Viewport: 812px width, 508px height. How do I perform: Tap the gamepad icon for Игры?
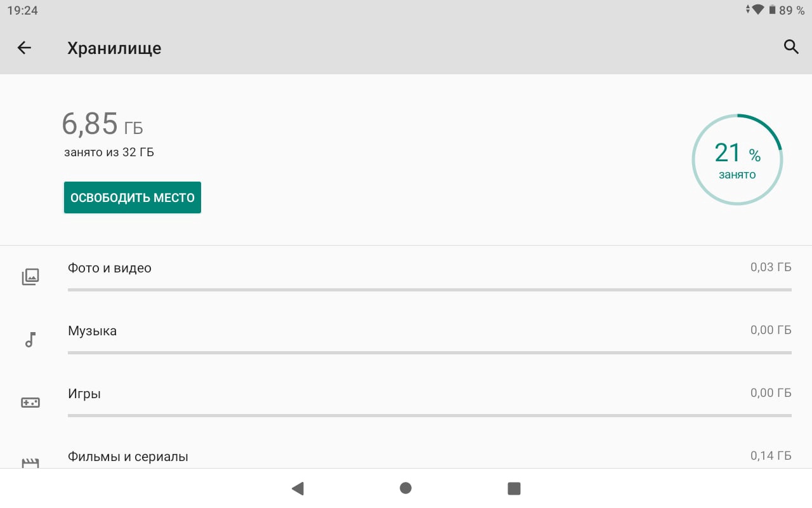pos(30,403)
